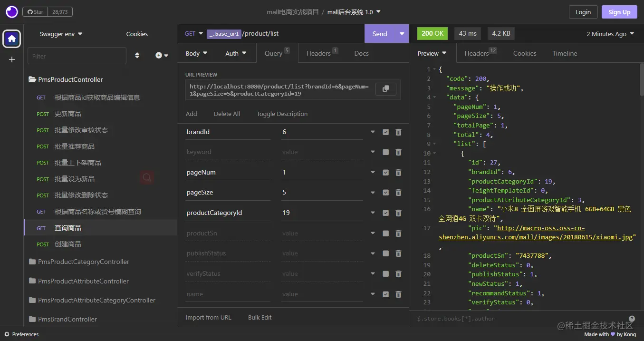Click Bulk Edit

click(260, 317)
